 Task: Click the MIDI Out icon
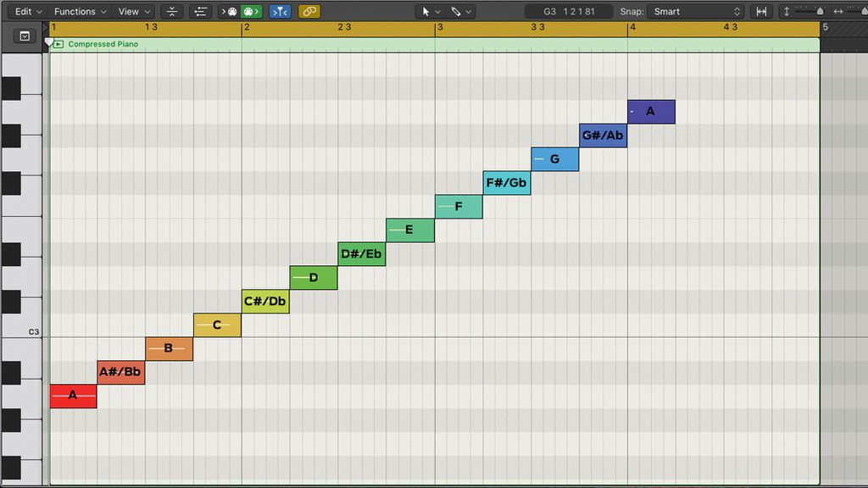coord(250,11)
